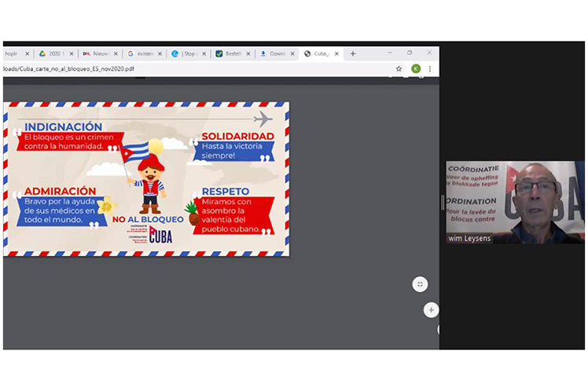Zoom in on the PDF document
This screenshot has width=588, height=391.
click(431, 309)
